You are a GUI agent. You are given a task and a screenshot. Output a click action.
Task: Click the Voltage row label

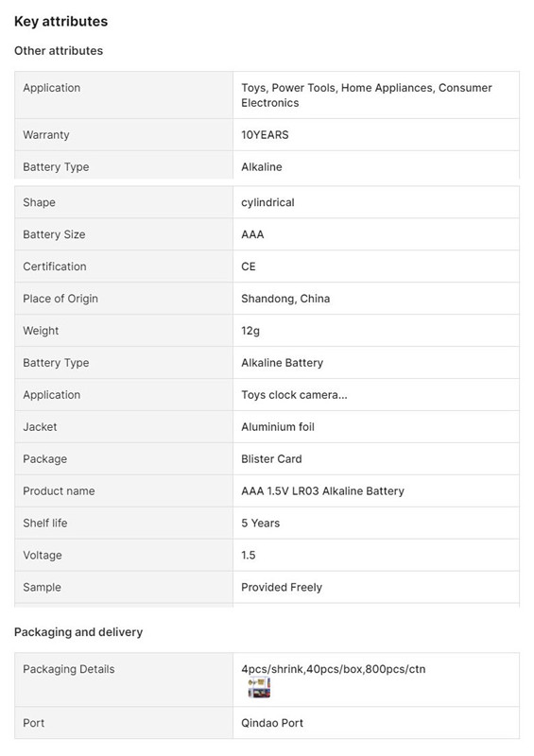(43, 556)
